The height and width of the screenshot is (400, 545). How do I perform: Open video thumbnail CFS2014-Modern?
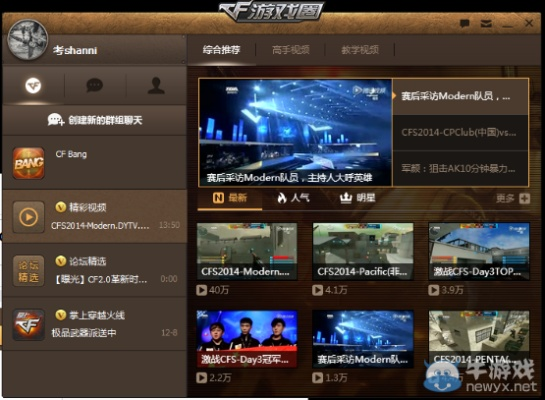click(x=247, y=251)
